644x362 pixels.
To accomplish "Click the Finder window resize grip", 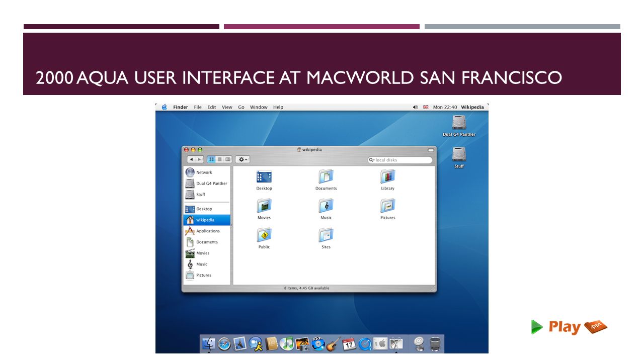I will pos(433,289).
